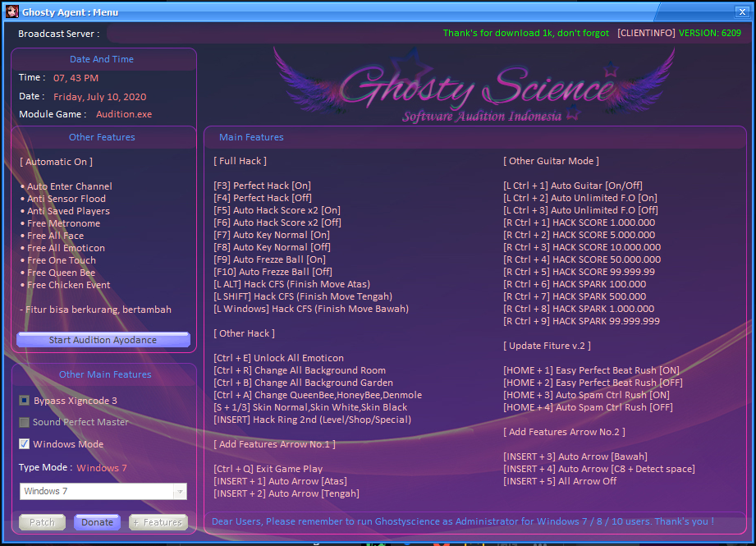Select the Main Features panel header
Viewport: 756px width, 546px height.
[x=251, y=137]
